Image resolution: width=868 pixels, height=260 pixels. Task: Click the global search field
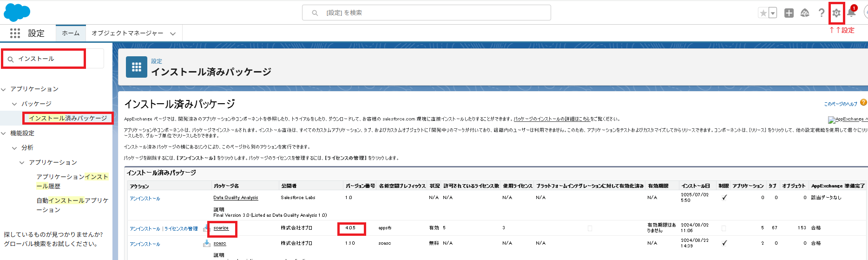pyautogui.click(x=427, y=13)
